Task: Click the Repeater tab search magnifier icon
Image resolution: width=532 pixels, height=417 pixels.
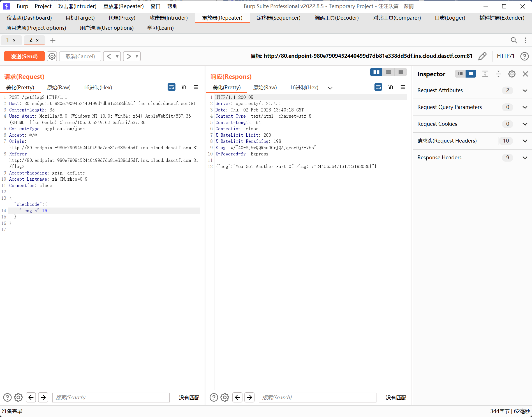Action: coord(514,40)
